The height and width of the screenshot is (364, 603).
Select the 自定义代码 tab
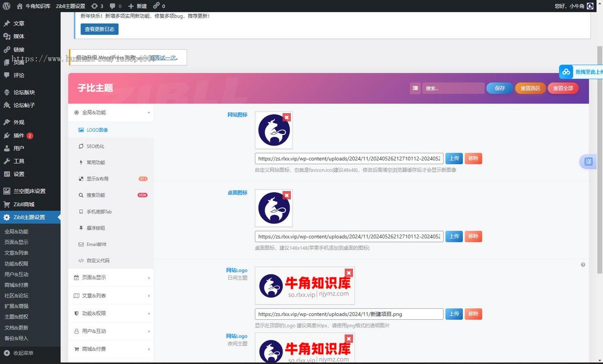pyautogui.click(x=111, y=261)
